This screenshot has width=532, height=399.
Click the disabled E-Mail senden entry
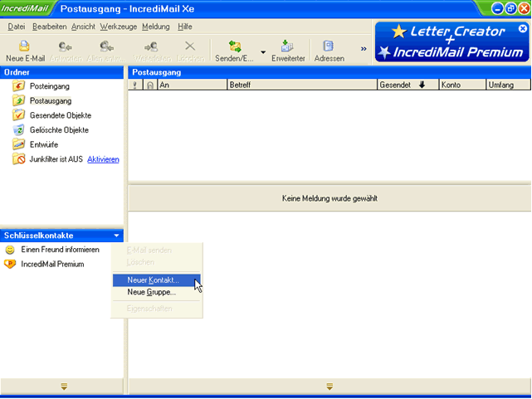point(156,251)
